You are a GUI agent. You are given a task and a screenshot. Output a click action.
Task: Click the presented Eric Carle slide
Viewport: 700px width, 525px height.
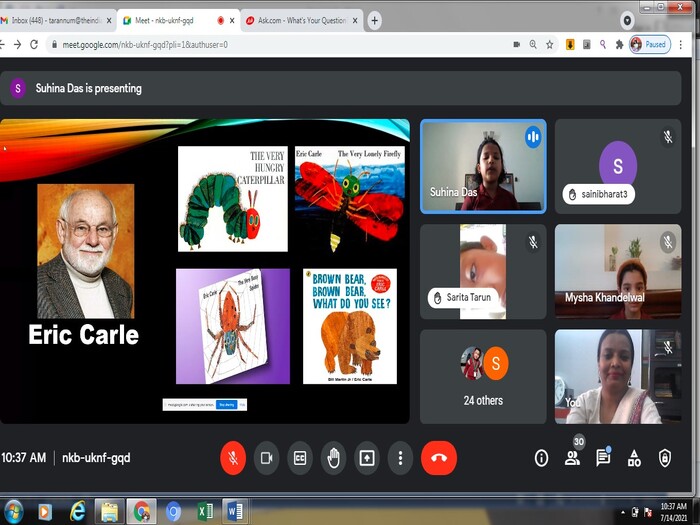coord(204,271)
